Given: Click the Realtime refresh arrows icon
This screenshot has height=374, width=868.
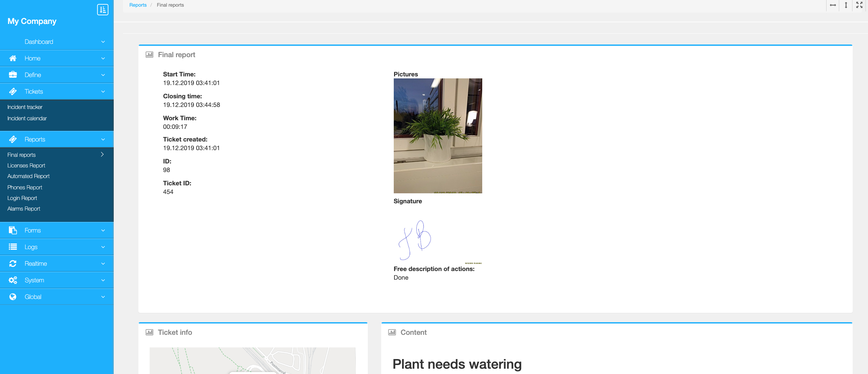Looking at the screenshot, I should (13, 264).
